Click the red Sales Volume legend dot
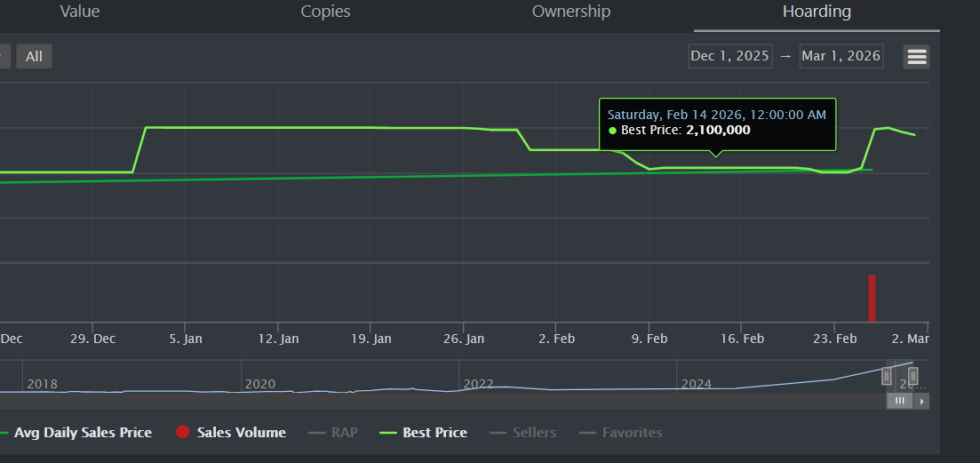 tap(183, 433)
